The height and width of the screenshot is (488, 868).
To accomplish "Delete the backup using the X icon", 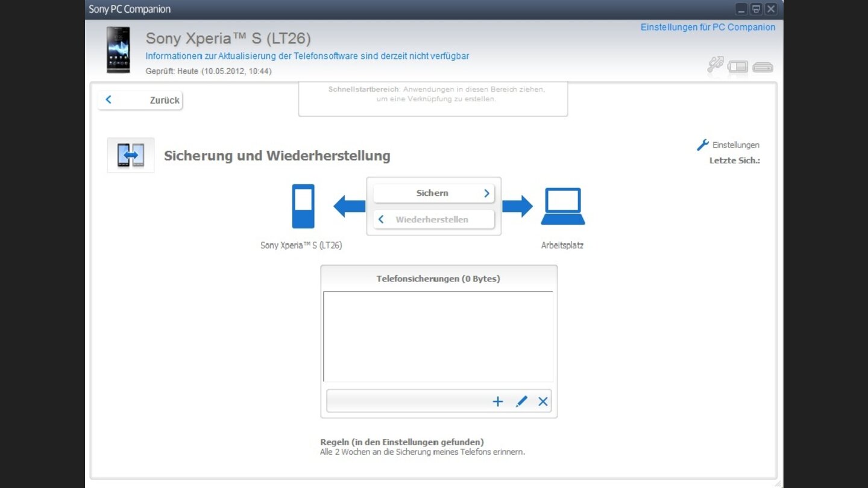I will (x=543, y=401).
